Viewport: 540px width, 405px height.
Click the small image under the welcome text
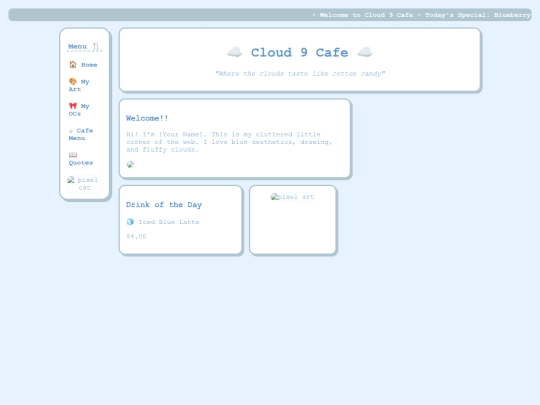pos(130,164)
